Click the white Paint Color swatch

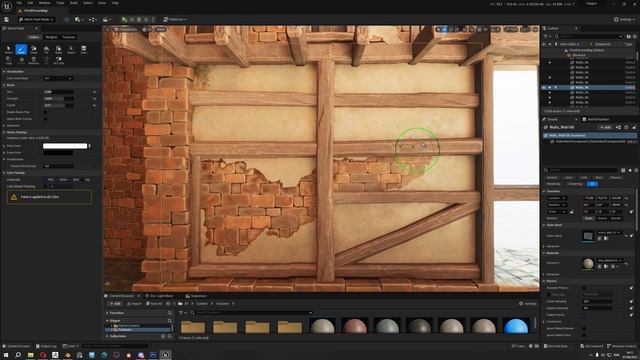[x=65, y=146]
